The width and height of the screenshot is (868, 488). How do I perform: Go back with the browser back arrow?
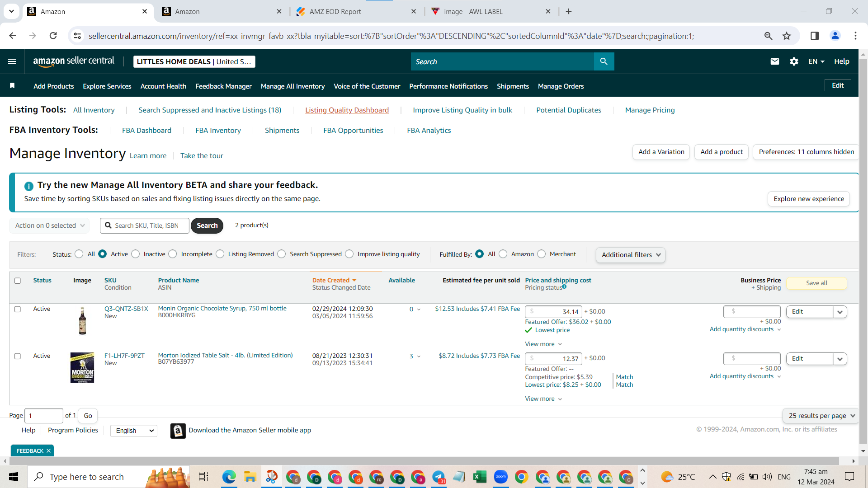click(13, 36)
